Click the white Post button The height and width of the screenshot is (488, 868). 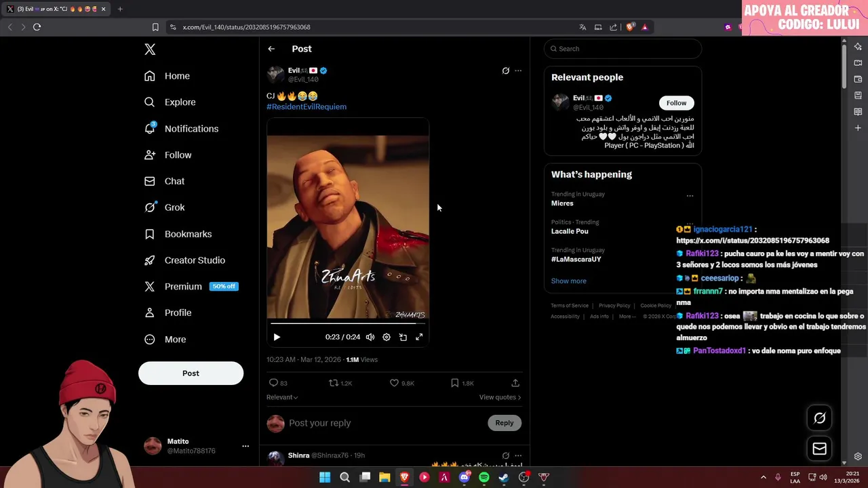tap(191, 373)
